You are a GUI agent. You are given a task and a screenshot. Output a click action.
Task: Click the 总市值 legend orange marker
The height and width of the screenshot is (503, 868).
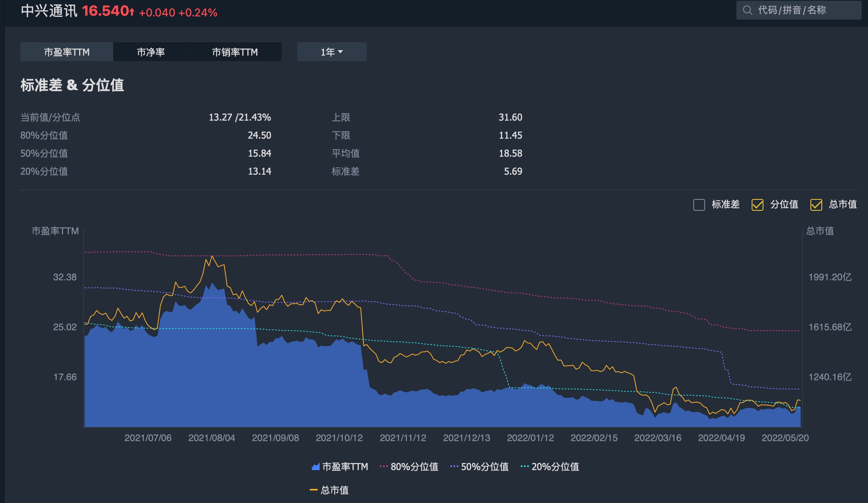(313, 490)
